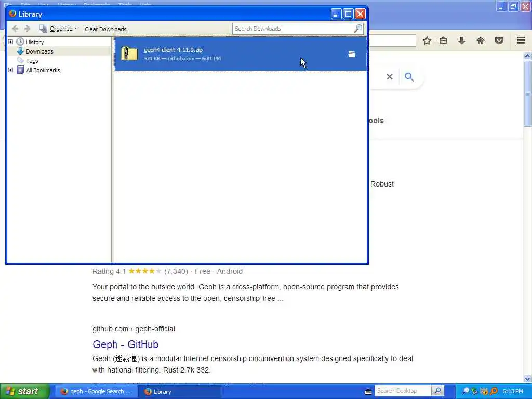This screenshot has width=532, height=399.
Task: Click the Library window Firefox icon
Action: point(12,14)
